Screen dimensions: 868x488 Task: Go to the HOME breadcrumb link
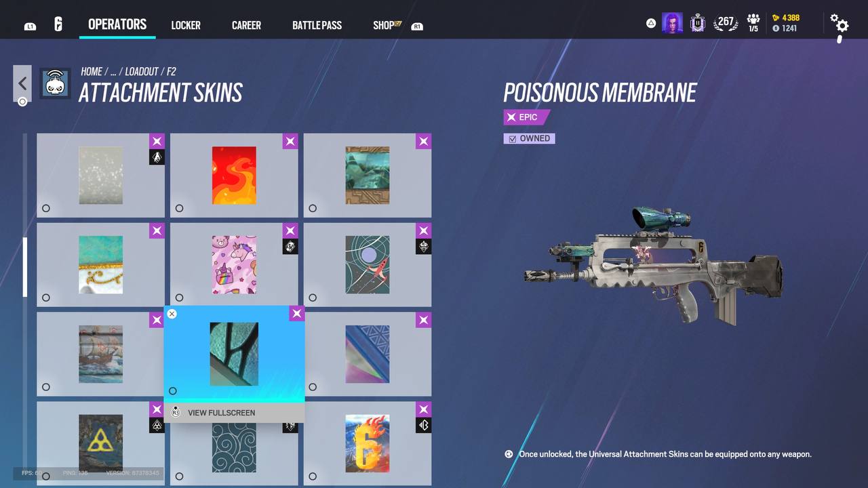tap(92, 72)
